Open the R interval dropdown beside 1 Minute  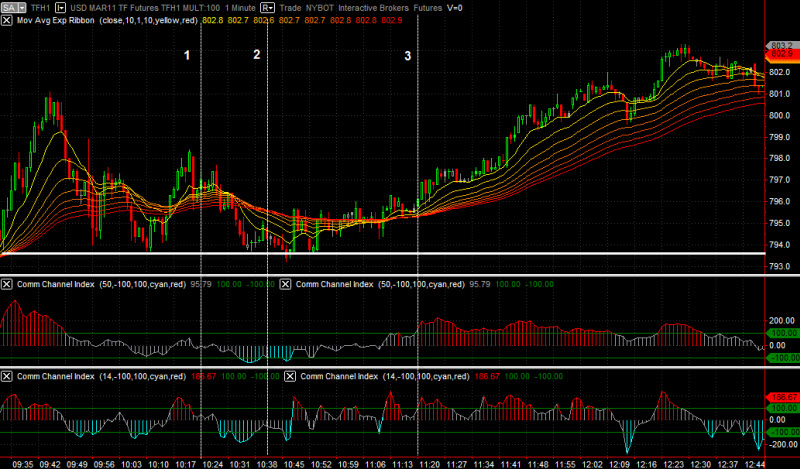pyautogui.click(x=268, y=6)
